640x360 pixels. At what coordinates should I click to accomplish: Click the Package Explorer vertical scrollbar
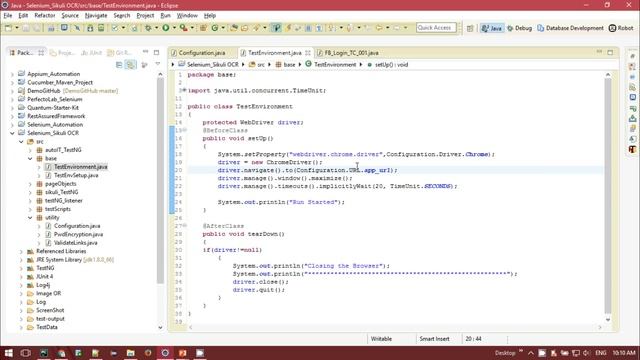click(160, 180)
